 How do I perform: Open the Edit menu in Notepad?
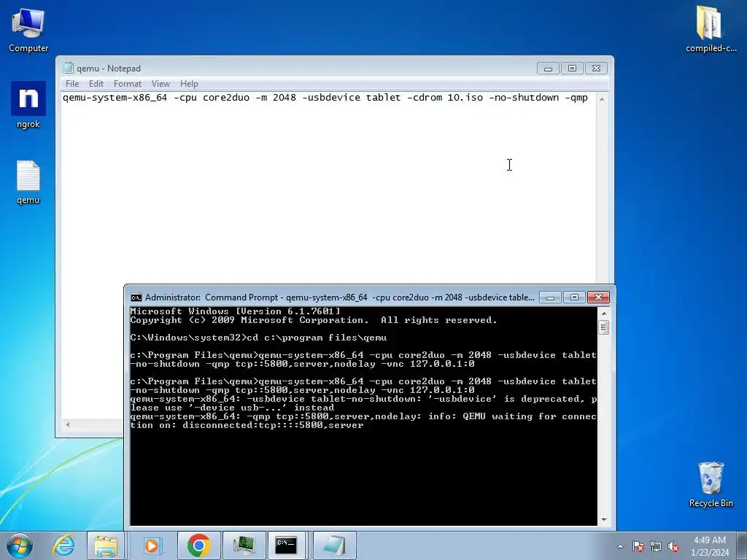[96, 84]
